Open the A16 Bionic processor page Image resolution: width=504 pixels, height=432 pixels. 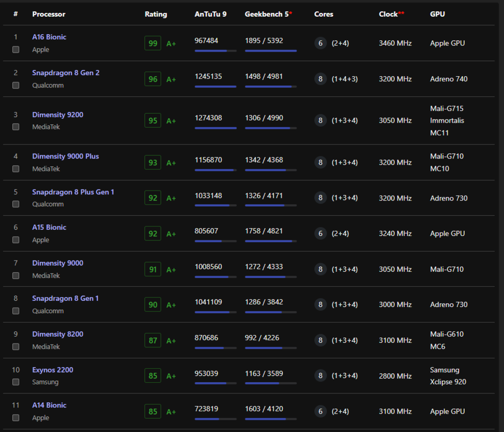tap(49, 37)
